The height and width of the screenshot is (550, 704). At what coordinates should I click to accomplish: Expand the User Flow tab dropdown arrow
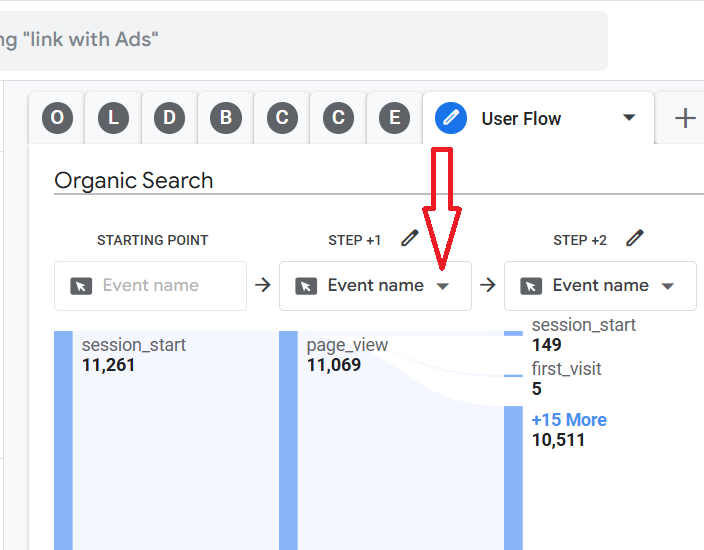[629, 118]
